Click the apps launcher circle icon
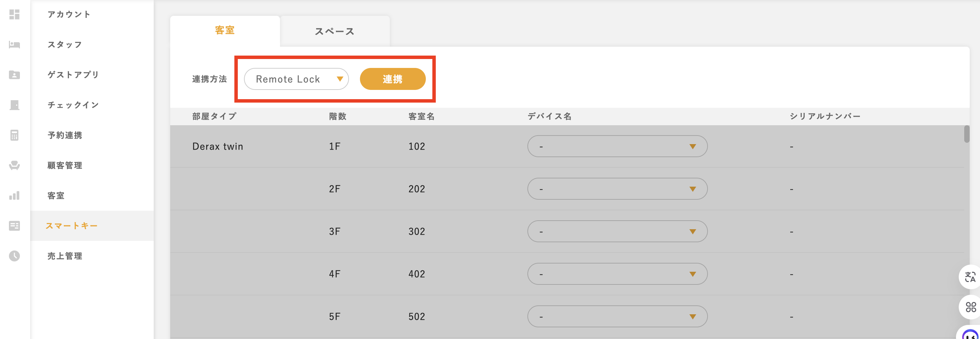The image size is (980, 339). point(970,307)
